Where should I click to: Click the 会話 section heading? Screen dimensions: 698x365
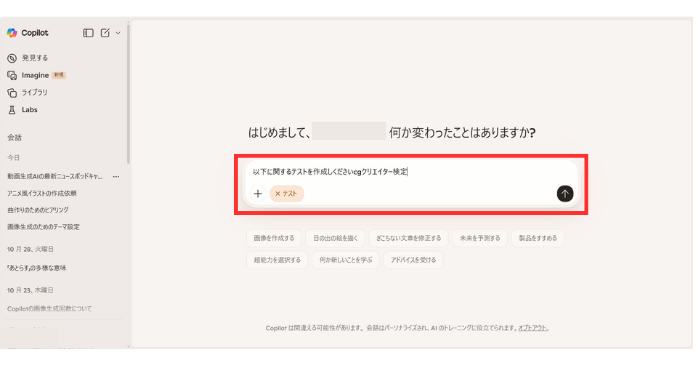click(14, 138)
